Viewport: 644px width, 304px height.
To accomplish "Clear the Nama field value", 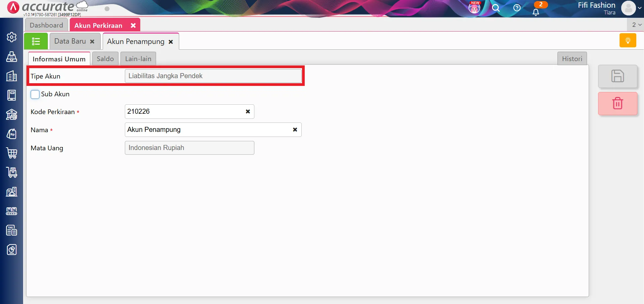I will click(295, 130).
